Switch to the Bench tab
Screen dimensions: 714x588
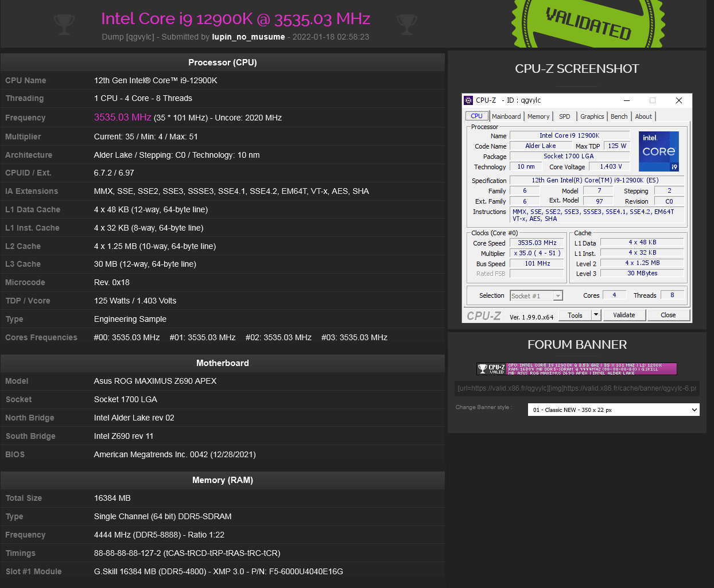[x=619, y=116]
